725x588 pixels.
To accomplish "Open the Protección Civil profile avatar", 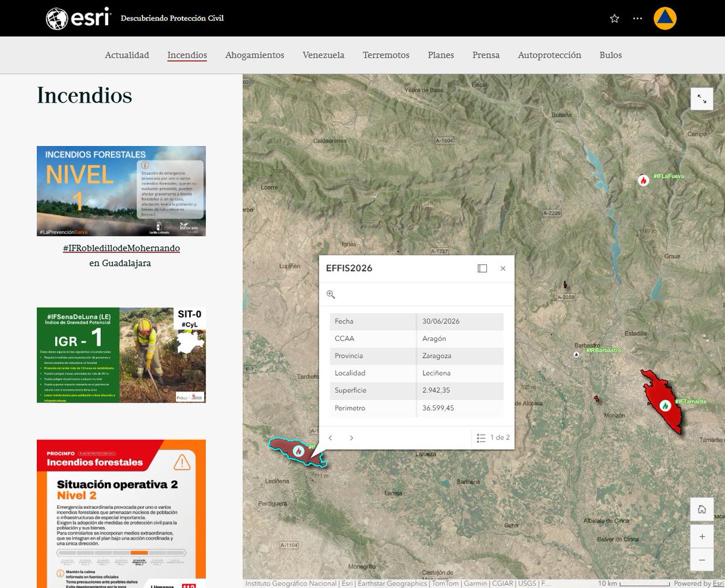I will 665,18.
